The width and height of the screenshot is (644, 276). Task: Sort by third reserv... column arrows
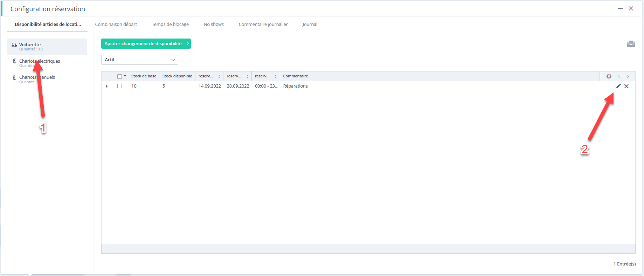276,76
